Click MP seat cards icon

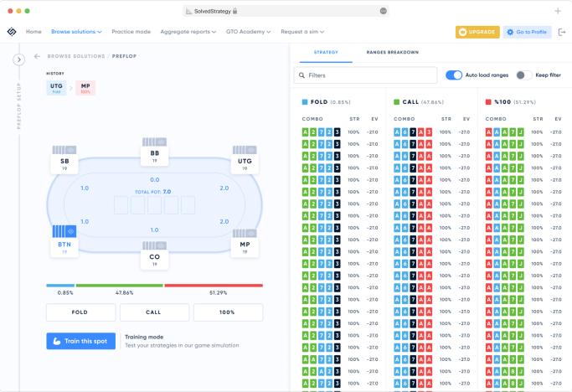tap(245, 233)
